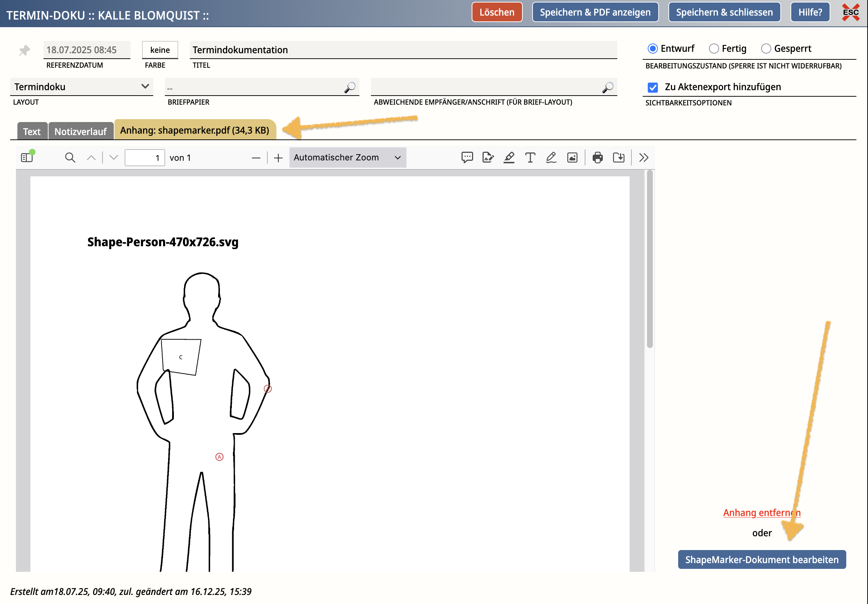
Task: Click the add image tool icon
Action: pyautogui.click(x=572, y=157)
